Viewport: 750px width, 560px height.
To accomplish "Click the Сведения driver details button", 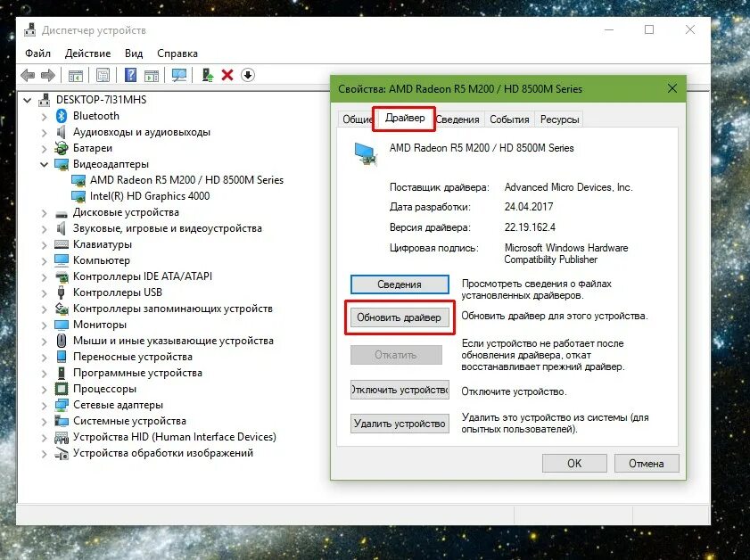I will point(400,284).
